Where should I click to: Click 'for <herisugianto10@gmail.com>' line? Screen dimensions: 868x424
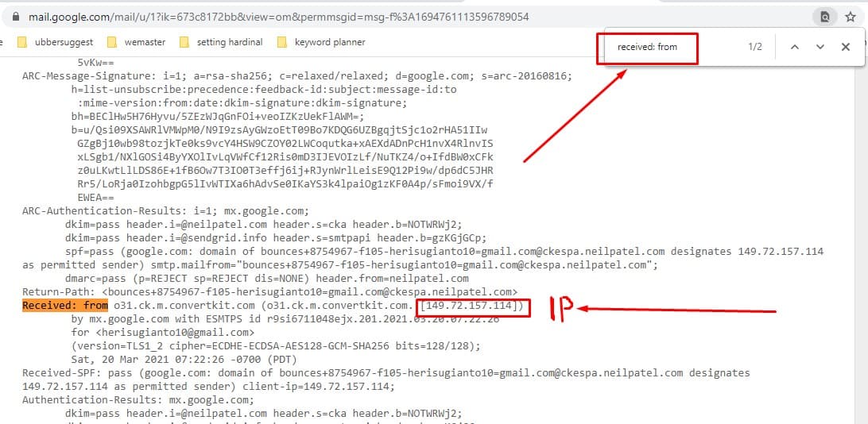coord(163,333)
